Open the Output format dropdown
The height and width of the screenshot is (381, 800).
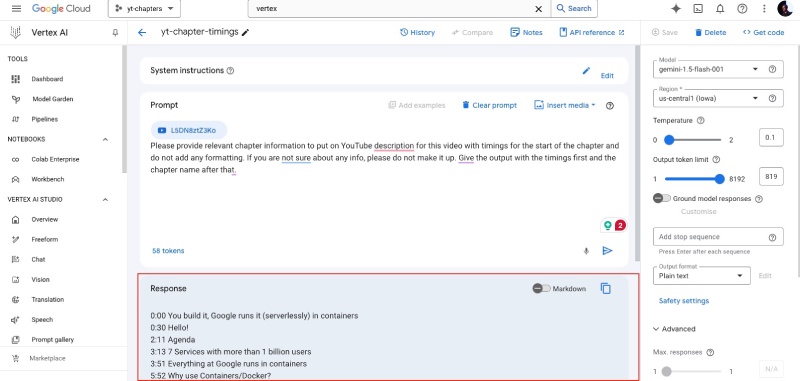point(702,276)
